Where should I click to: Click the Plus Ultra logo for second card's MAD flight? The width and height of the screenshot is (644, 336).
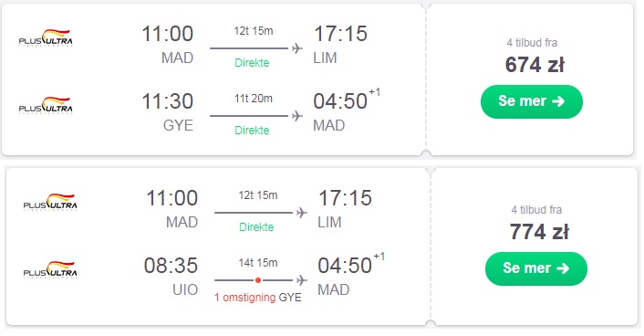coord(50,202)
